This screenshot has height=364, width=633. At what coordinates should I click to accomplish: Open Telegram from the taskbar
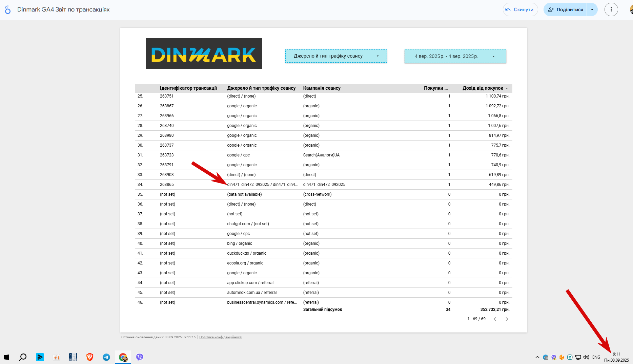(106, 357)
